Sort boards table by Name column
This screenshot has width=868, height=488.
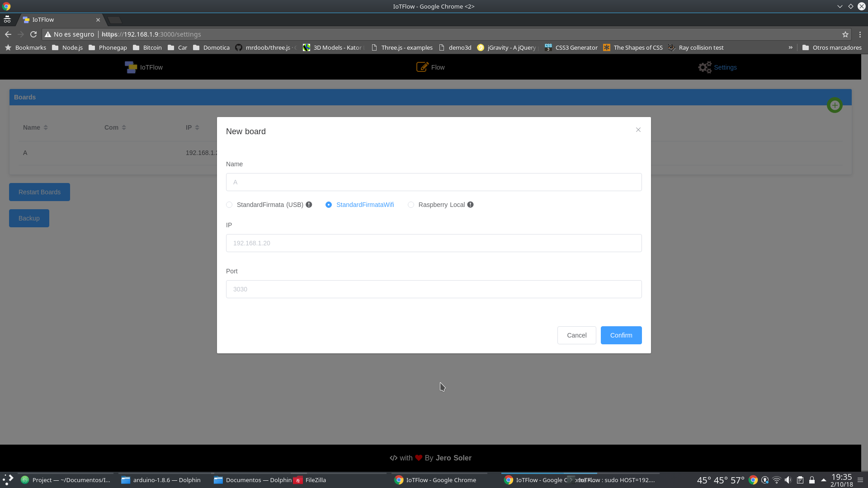click(x=46, y=127)
